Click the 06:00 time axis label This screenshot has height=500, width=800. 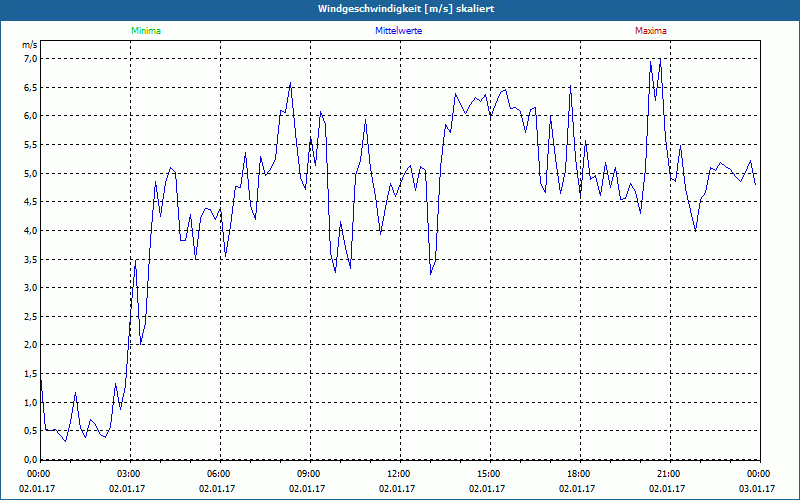220,474
